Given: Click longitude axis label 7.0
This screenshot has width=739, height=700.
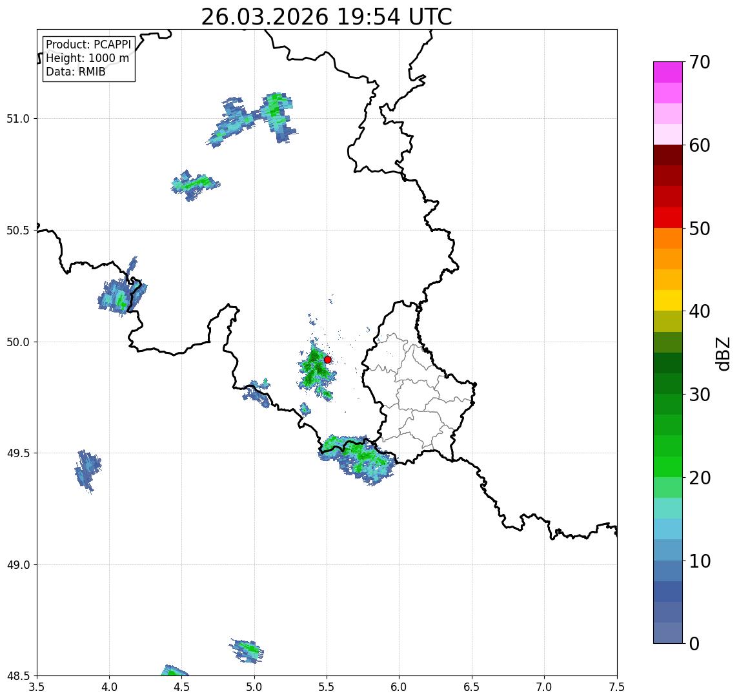Looking at the screenshot, I should (x=544, y=687).
